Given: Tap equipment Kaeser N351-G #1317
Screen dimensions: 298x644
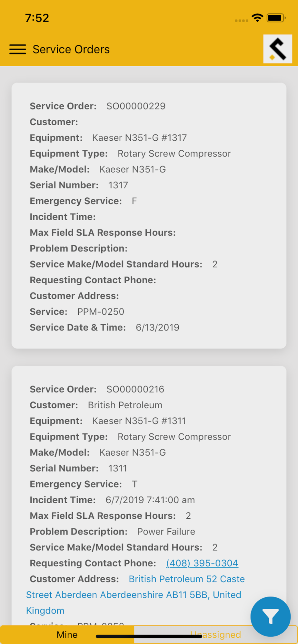Looking at the screenshot, I should (139, 138).
